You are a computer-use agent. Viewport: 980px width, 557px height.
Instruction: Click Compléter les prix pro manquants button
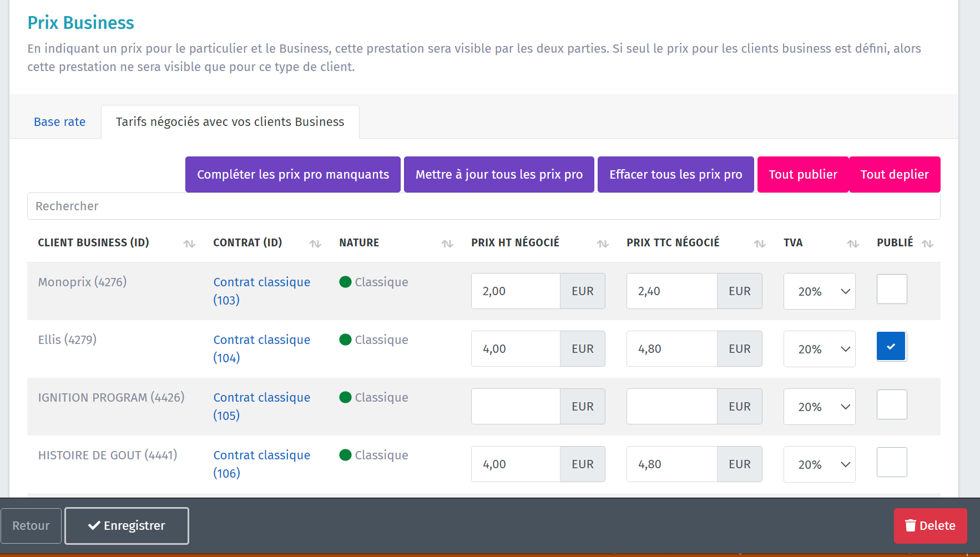pyautogui.click(x=292, y=175)
